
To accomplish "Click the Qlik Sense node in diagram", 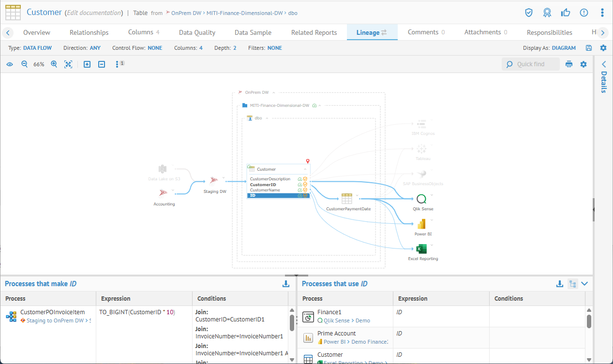I will tap(421, 199).
